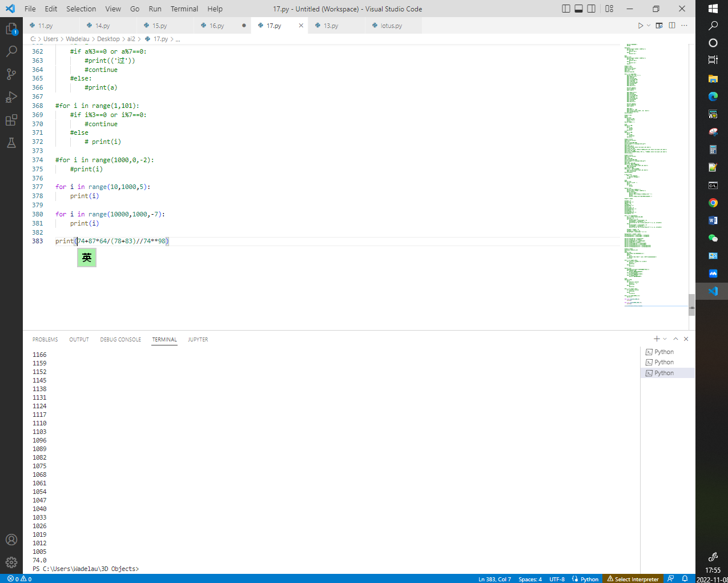Image resolution: width=728 pixels, height=583 pixels.
Task: Run the Python file with play button
Action: coord(640,26)
